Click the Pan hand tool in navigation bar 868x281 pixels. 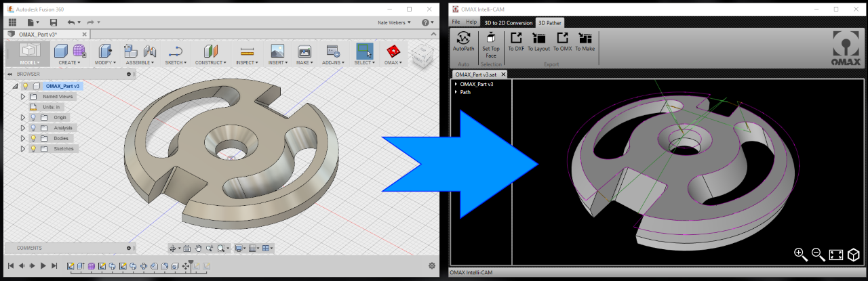click(x=199, y=248)
